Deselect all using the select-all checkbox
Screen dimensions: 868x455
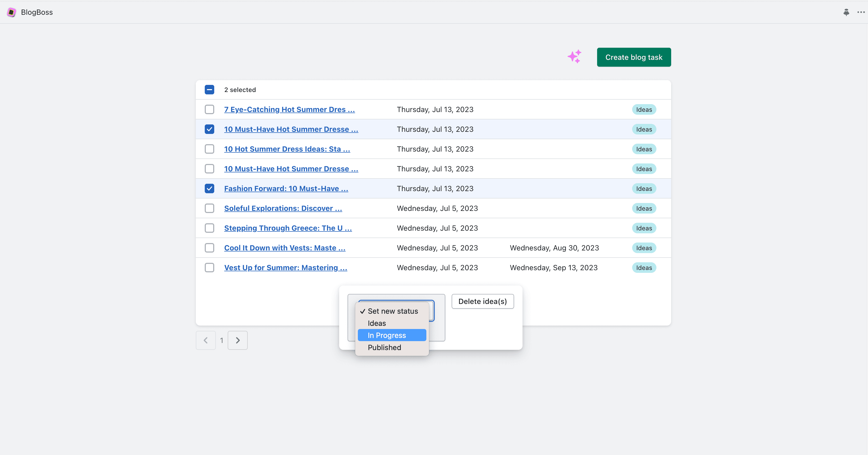pos(209,90)
